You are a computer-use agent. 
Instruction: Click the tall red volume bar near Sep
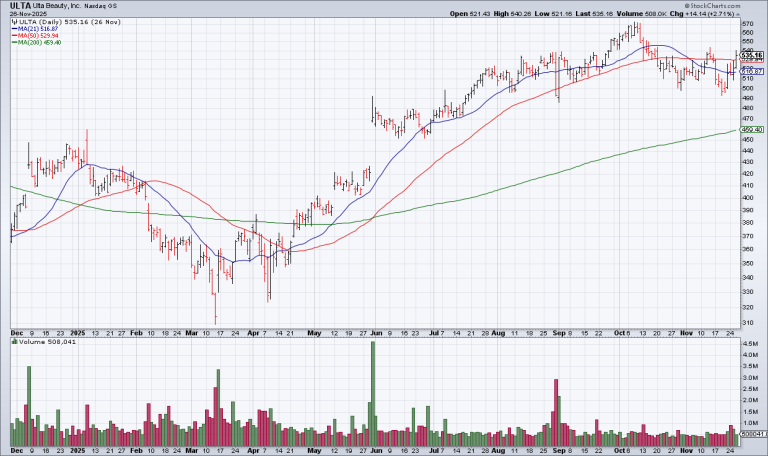point(556,412)
